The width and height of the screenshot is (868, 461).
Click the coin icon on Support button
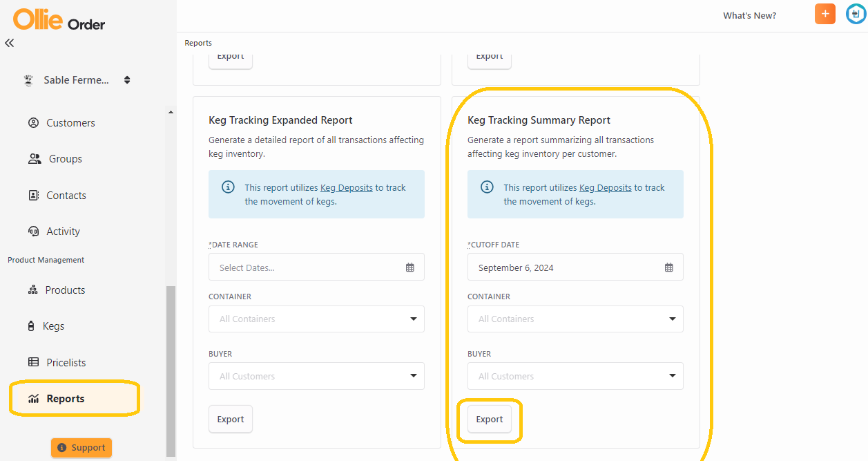pos(62,448)
